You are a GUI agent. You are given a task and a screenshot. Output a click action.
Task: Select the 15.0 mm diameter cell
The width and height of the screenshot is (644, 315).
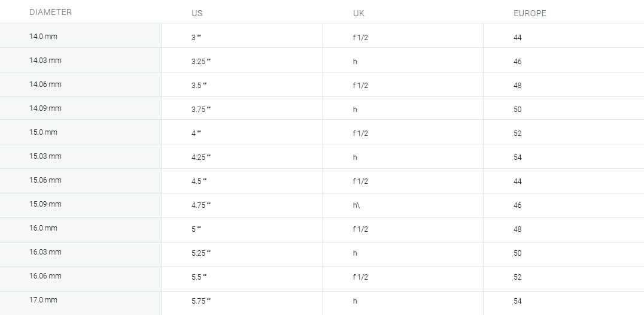pyautogui.click(x=80, y=132)
